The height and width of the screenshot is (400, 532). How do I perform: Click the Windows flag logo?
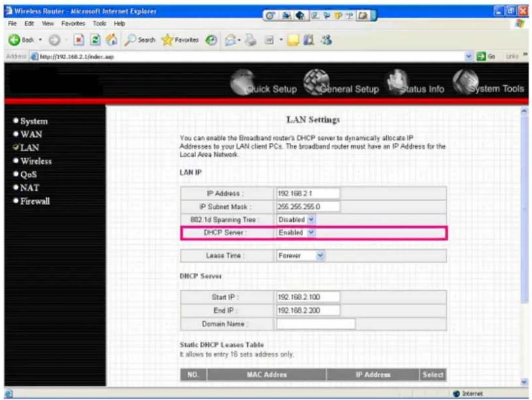(x=520, y=24)
